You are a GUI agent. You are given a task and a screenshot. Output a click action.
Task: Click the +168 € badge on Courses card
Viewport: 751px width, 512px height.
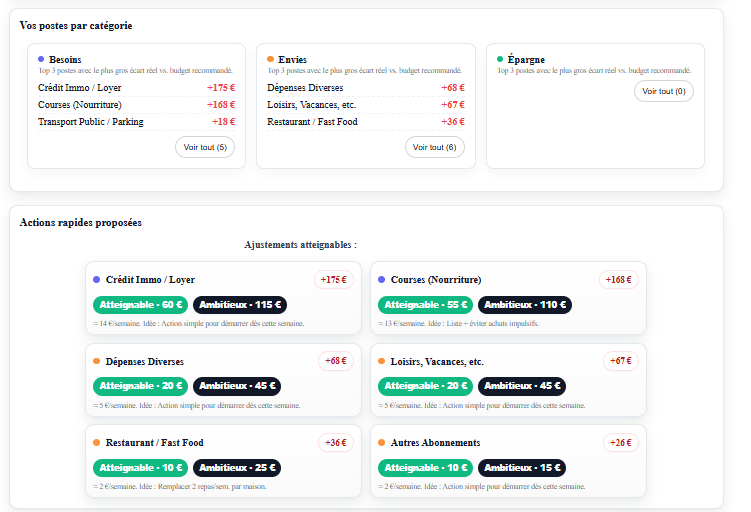click(618, 280)
